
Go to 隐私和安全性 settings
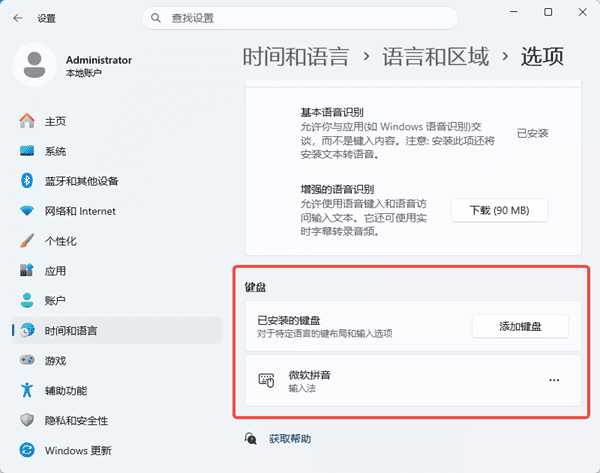coord(117,420)
